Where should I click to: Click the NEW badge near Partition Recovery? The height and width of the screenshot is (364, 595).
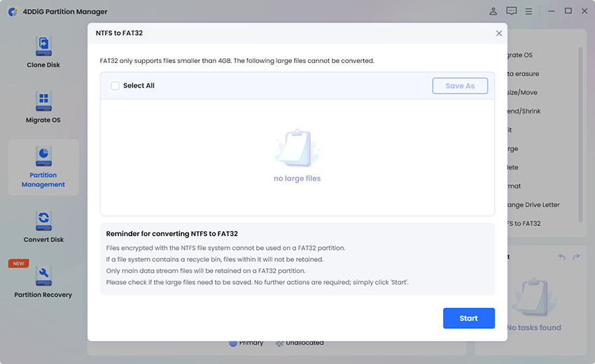point(19,263)
